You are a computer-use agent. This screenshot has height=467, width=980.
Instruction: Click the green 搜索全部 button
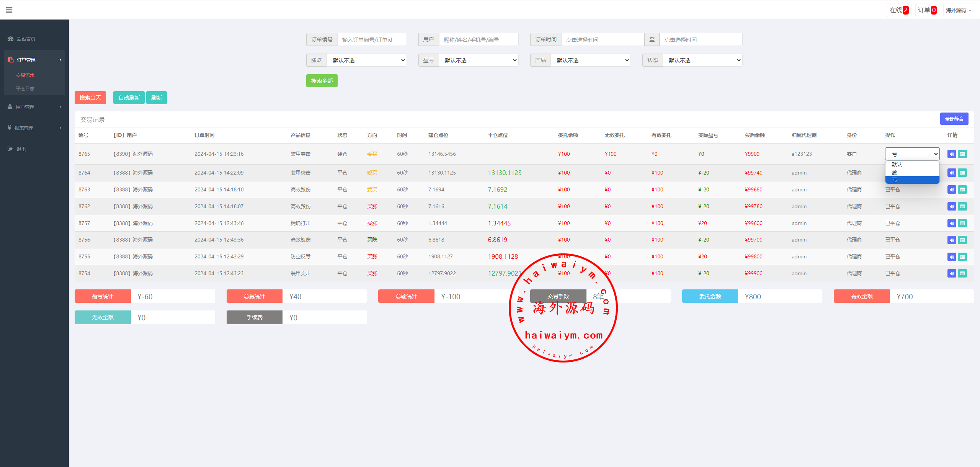[322, 81]
